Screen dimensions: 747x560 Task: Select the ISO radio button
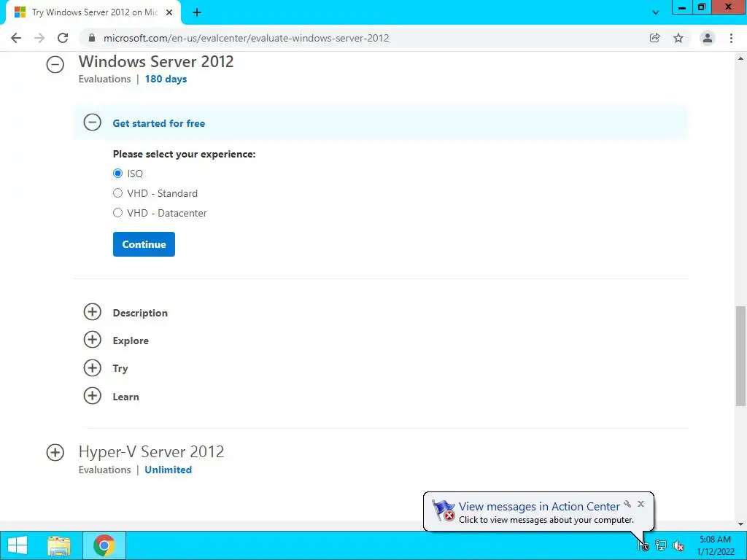tap(117, 174)
